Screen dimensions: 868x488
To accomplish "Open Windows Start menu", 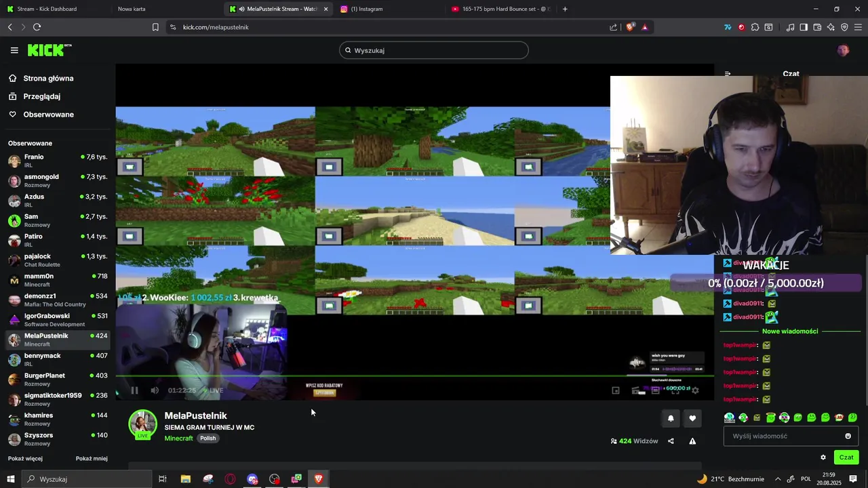I will pos(11,479).
